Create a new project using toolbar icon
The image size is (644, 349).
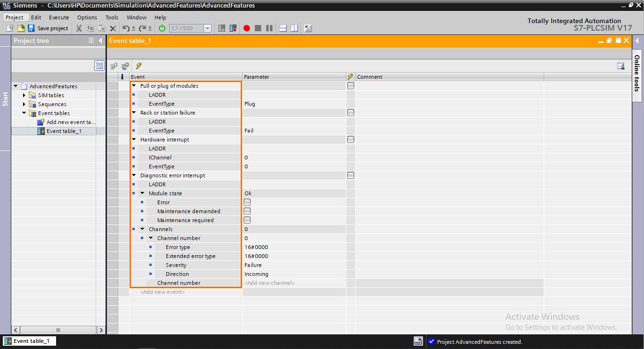click(x=9, y=28)
